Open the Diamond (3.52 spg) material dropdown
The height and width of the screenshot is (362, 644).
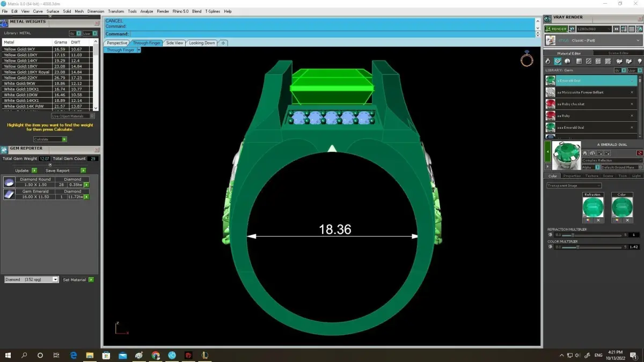tap(31, 279)
